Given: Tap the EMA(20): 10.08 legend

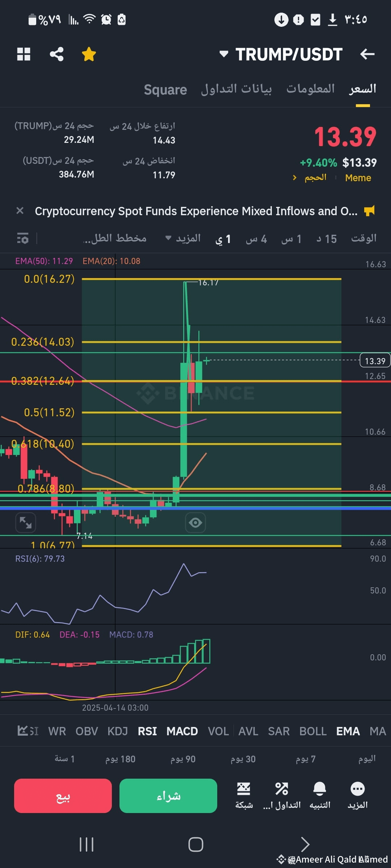Looking at the screenshot, I should click(x=112, y=261).
